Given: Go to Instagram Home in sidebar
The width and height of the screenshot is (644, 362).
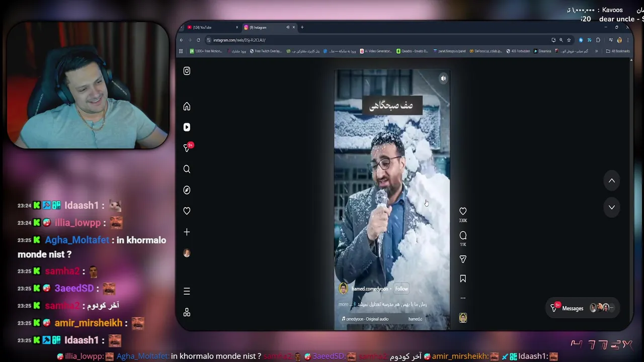Looking at the screenshot, I should click(x=187, y=107).
